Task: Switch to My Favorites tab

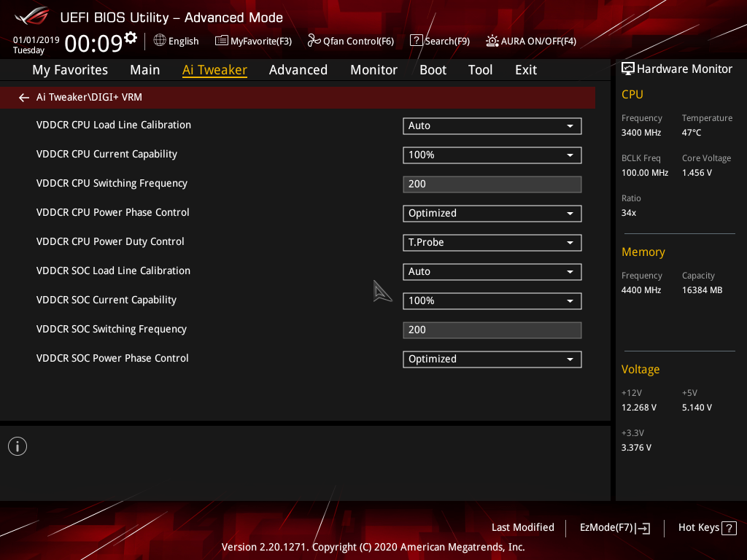Action: coord(70,70)
